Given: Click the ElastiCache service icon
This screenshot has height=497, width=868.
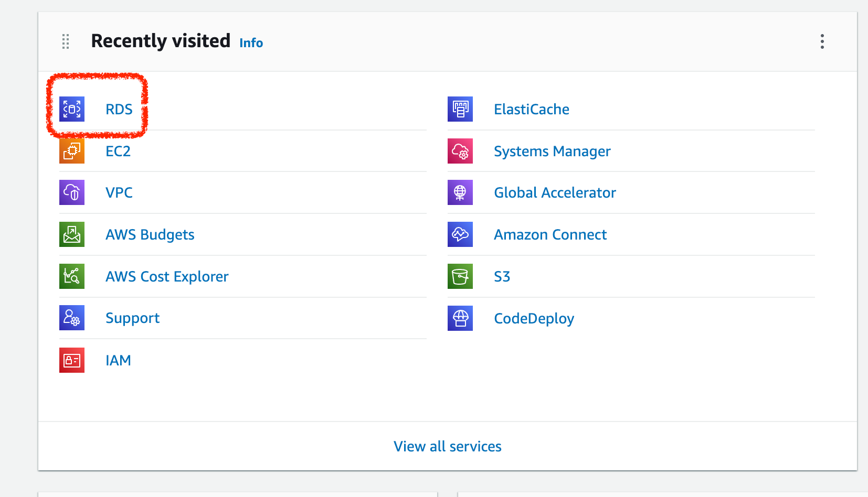Looking at the screenshot, I should pos(460,109).
